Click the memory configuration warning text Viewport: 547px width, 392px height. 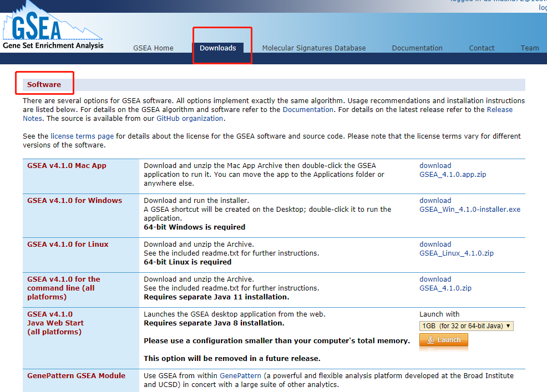tap(277, 341)
